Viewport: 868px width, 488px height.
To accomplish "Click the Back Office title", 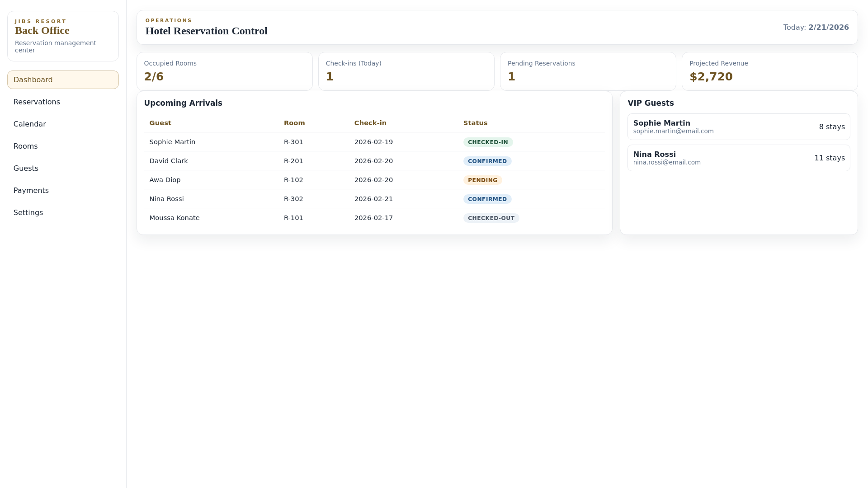I will click(x=42, y=30).
